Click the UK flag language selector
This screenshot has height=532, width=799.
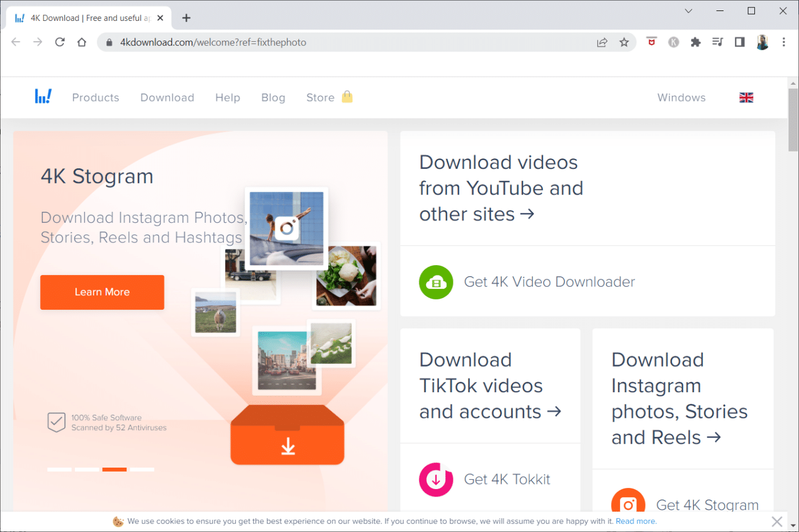point(746,97)
